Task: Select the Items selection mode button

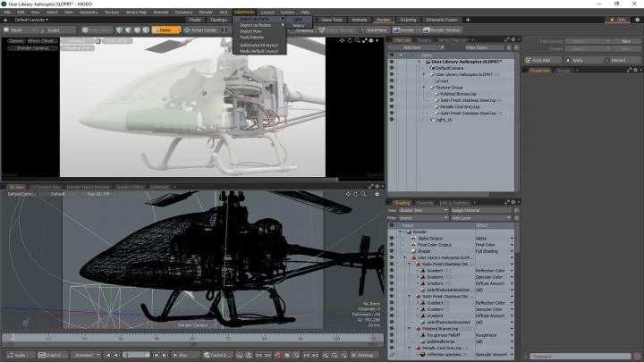Action: point(166,30)
